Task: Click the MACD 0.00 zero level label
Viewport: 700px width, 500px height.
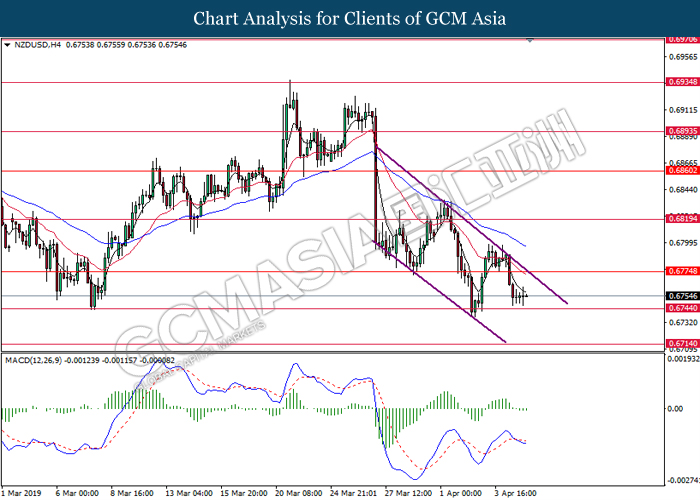Action: click(x=675, y=409)
